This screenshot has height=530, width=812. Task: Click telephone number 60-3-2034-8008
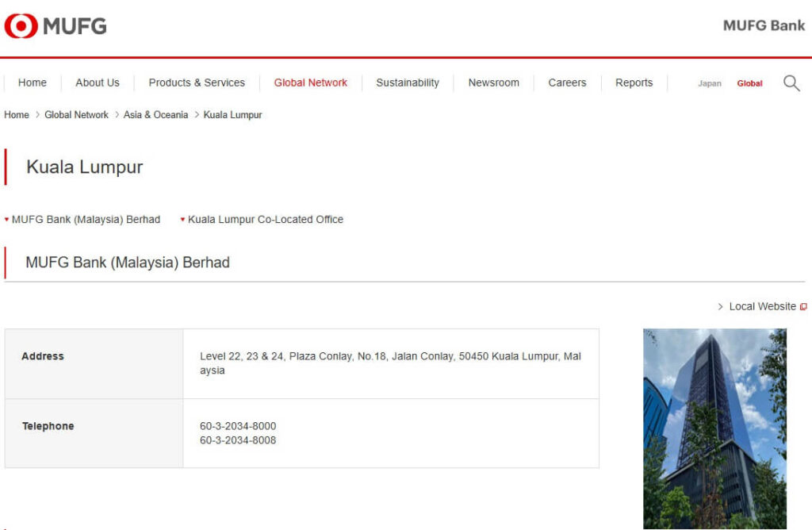238,440
